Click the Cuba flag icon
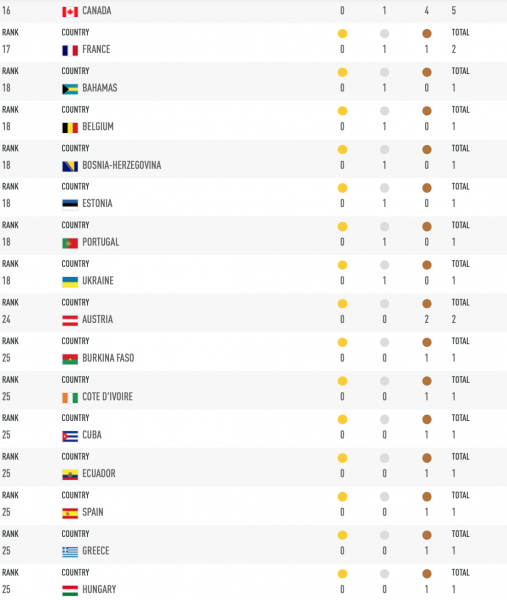 click(x=70, y=436)
